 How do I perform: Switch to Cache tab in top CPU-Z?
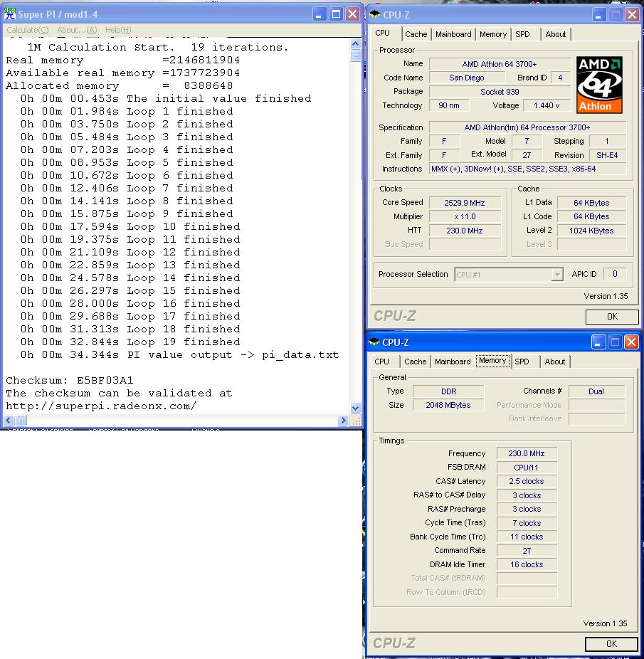point(416,34)
